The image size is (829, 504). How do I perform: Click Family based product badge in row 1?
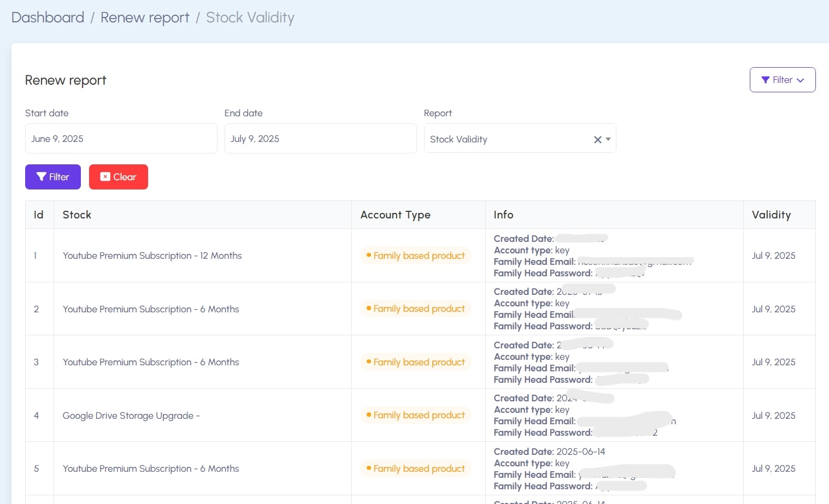[x=415, y=256]
